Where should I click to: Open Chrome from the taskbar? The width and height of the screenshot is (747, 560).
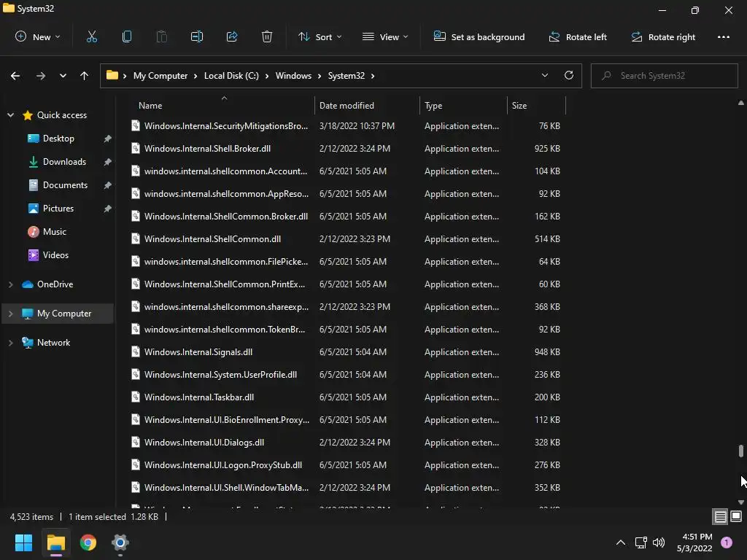pos(88,542)
